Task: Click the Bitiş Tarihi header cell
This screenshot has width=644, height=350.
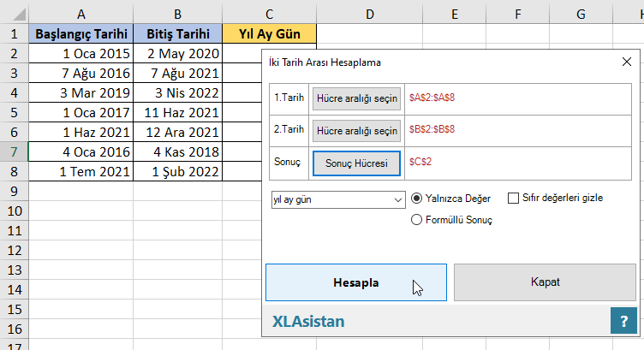Action: pyautogui.click(x=178, y=33)
